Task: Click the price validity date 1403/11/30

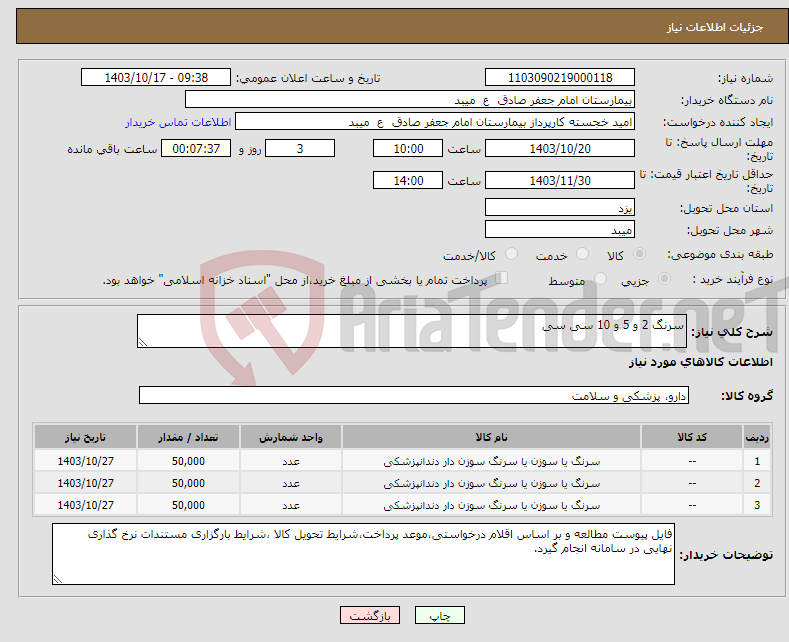Action: [560, 180]
